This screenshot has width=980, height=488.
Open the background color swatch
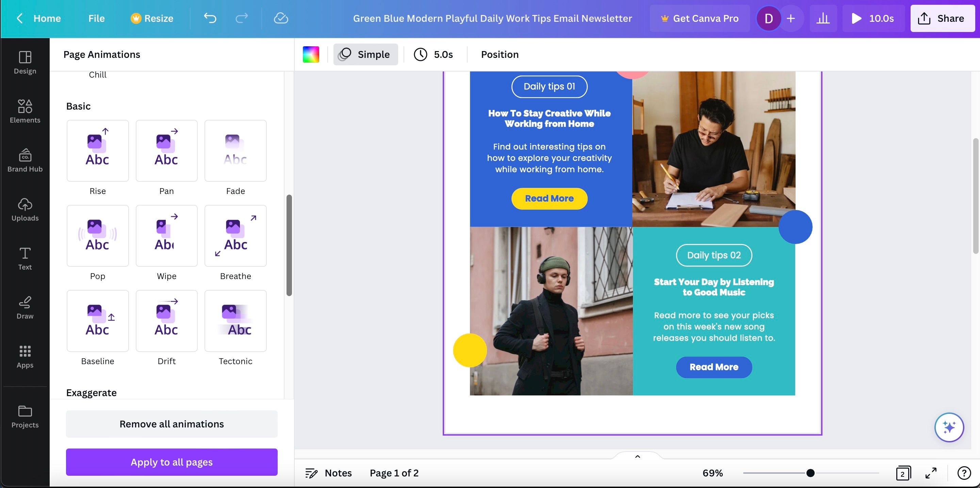(x=311, y=54)
